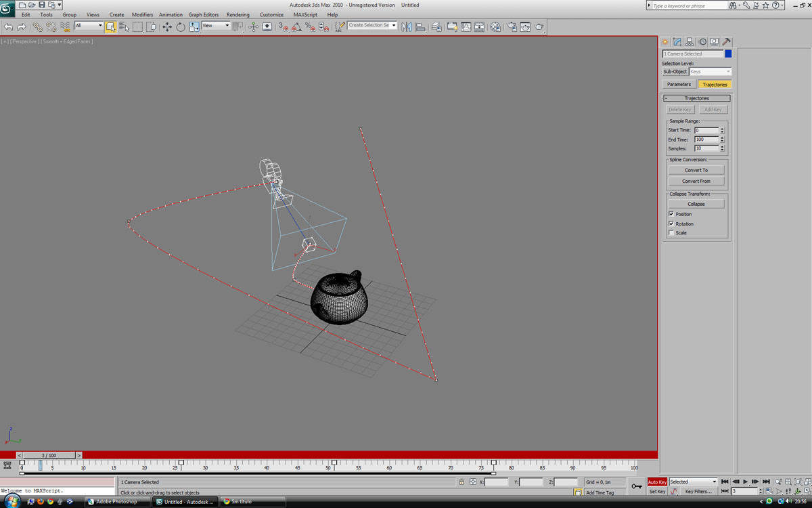Click the Align tool icon
The width and height of the screenshot is (812, 508).
coord(420,26)
